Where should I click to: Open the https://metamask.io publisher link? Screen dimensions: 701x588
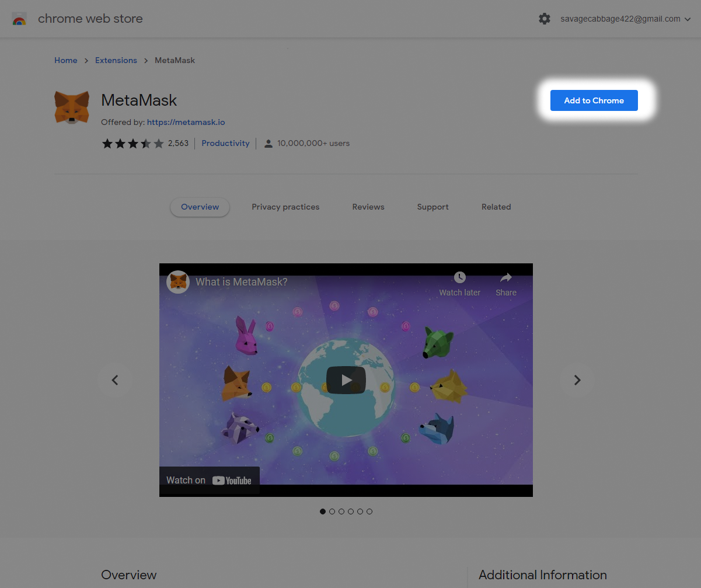click(x=186, y=122)
